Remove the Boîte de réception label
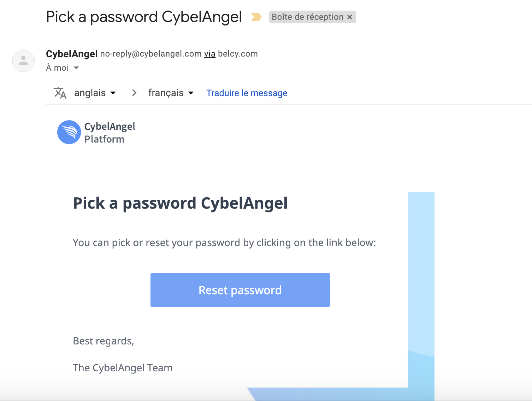The width and height of the screenshot is (532, 401). [x=350, y=17]
